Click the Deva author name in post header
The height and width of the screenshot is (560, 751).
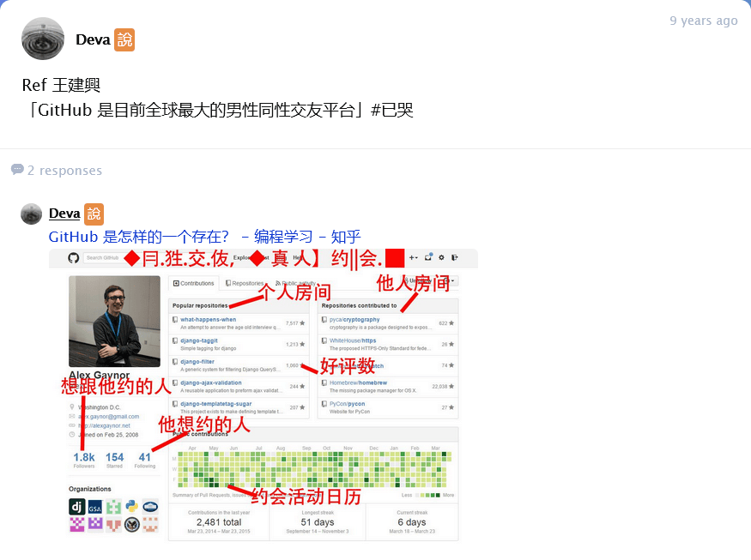click(93, 39)
